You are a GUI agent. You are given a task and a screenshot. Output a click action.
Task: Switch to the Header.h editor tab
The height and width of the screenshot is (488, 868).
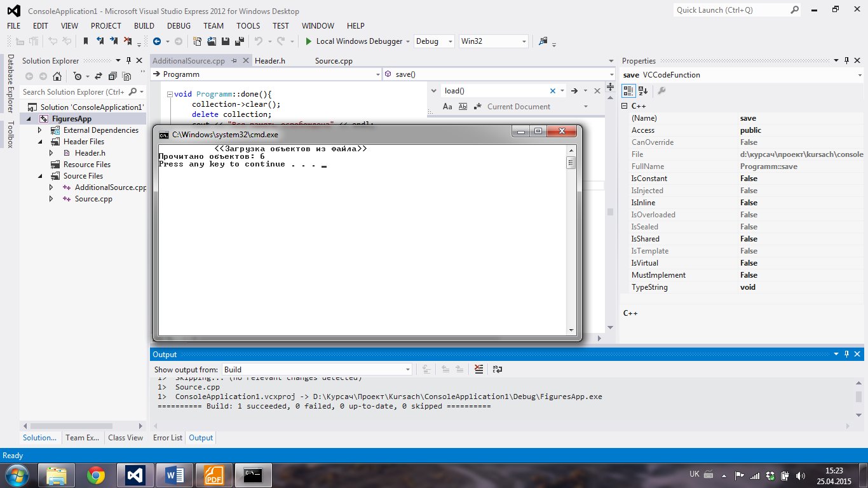[x=269, y=61]
